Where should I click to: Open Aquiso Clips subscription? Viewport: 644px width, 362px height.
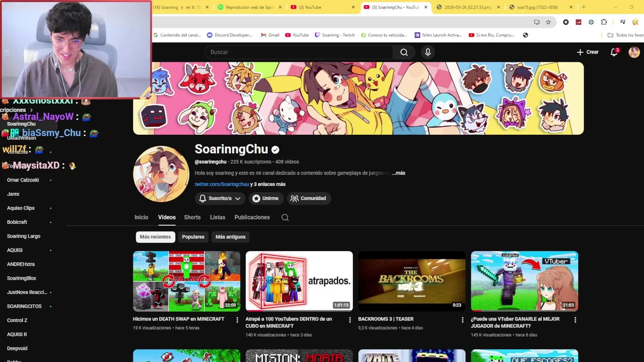(21, 208)
